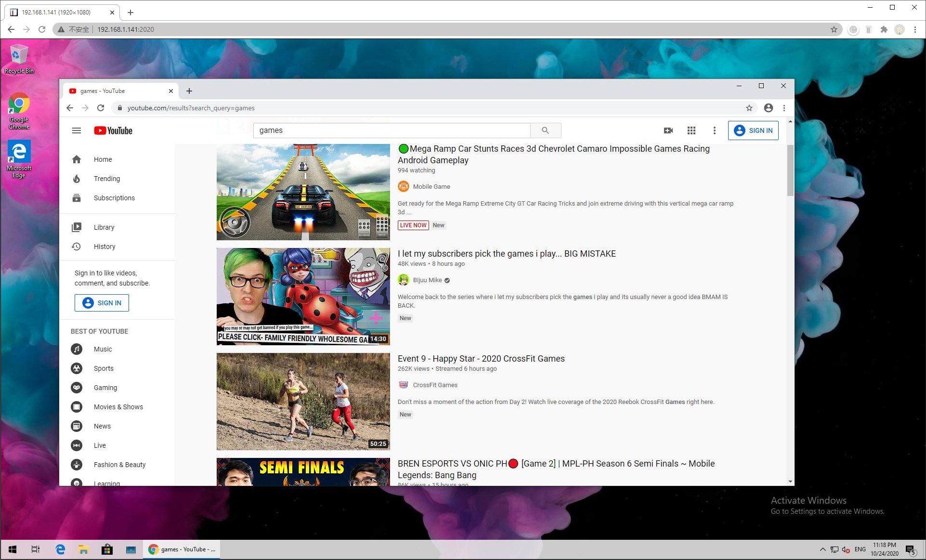Click the YouTube logo

(113, 130)
